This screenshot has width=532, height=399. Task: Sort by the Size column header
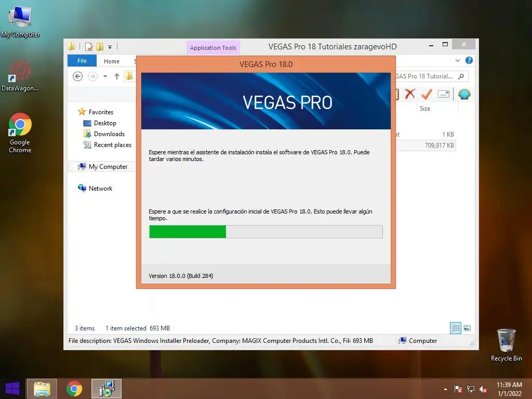pos(425,109)
